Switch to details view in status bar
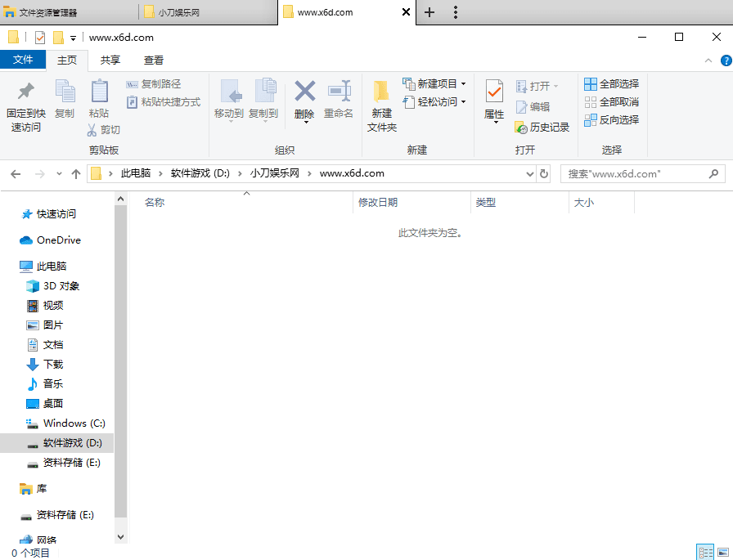The height and width of the screenshot is (560, 733). click(x=705, y=553)
